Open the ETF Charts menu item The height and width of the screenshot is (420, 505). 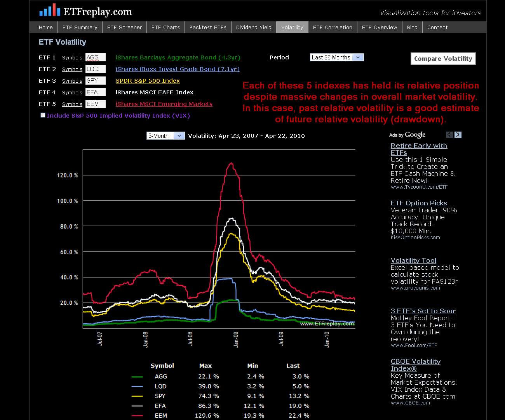click(x=165, y=27)
